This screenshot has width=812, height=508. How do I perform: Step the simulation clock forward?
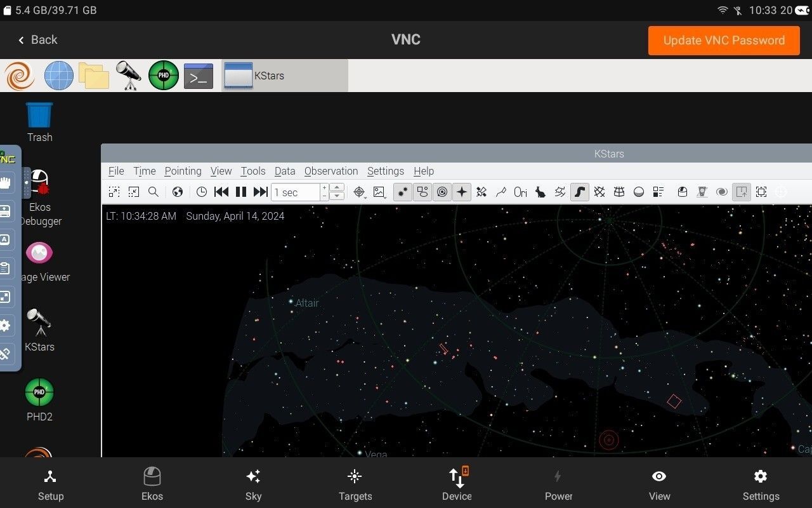click(x=260, y=192)
